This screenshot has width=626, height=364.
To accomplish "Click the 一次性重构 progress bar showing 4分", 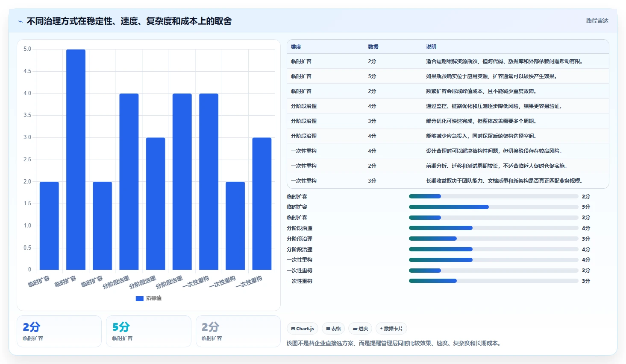I will (494, 260).
